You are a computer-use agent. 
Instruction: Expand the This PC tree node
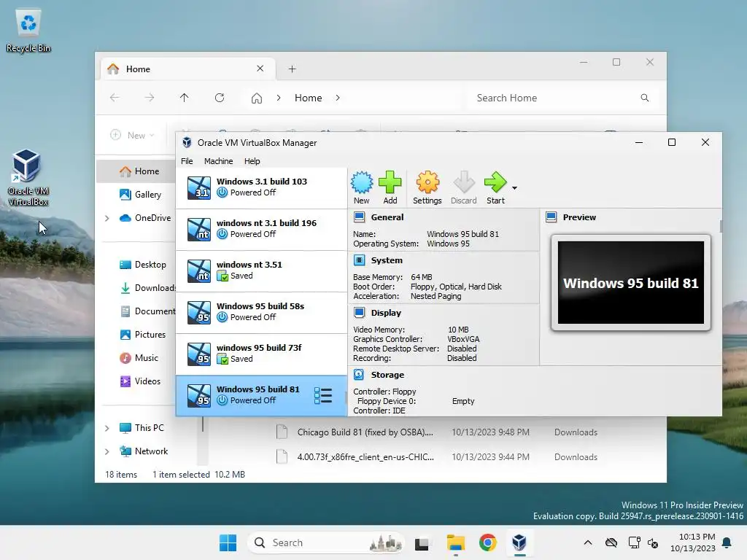click(x=107, y=428)
